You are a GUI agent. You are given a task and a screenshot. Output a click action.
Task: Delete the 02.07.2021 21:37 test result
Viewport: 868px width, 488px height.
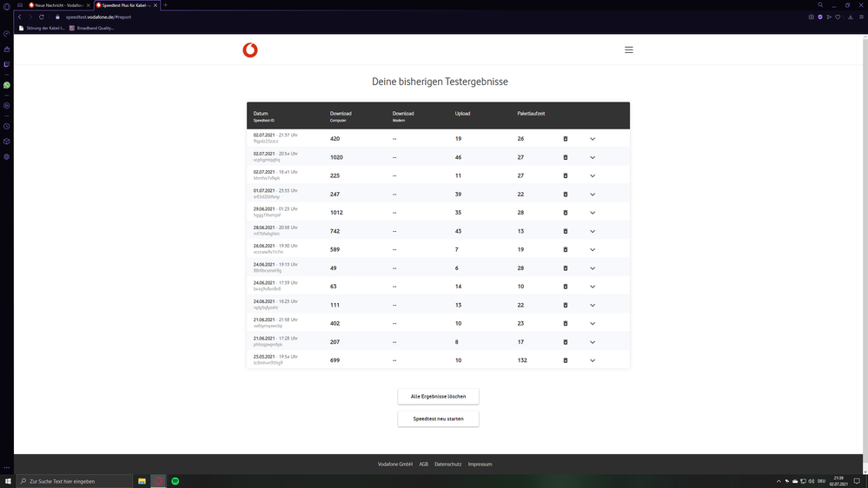click(x=565, y=139)
